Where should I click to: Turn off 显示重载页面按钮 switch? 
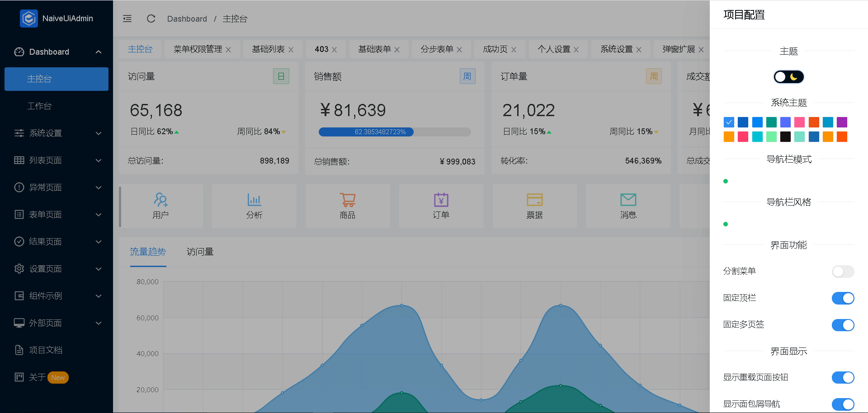(x=843, y=378)
